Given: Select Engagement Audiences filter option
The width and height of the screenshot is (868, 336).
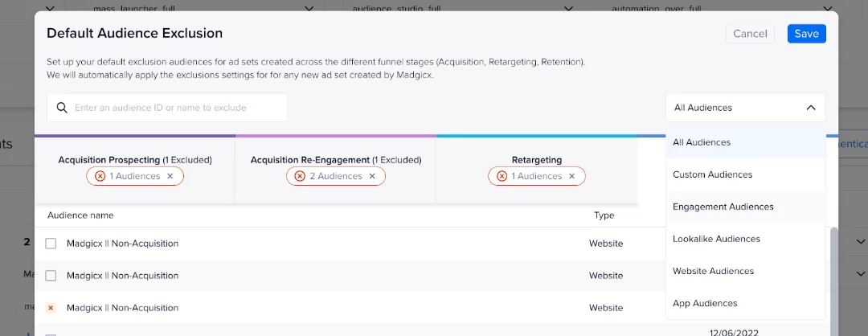Looking at the screenshot, I should pos(746,207).
